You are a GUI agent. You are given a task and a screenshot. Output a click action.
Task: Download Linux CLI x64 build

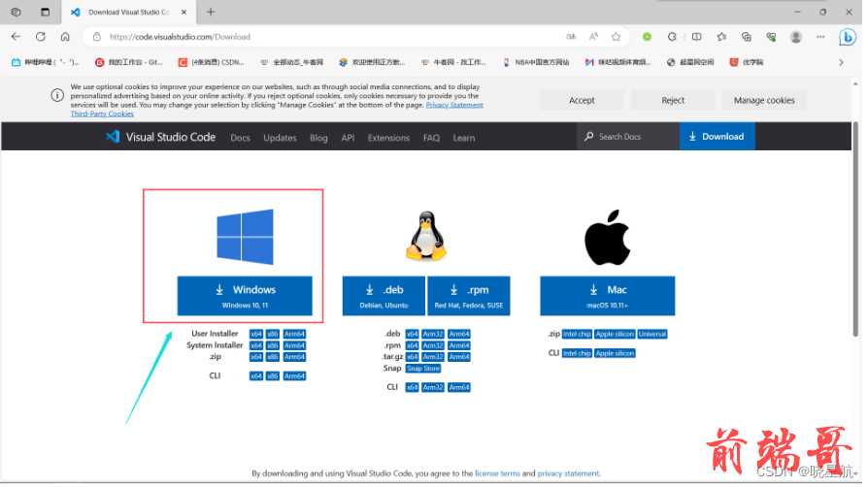point(412,387)
